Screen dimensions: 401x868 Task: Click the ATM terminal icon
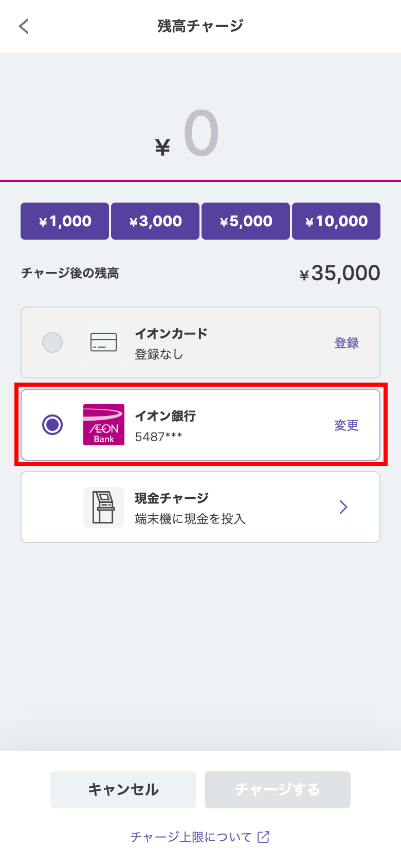104,507
